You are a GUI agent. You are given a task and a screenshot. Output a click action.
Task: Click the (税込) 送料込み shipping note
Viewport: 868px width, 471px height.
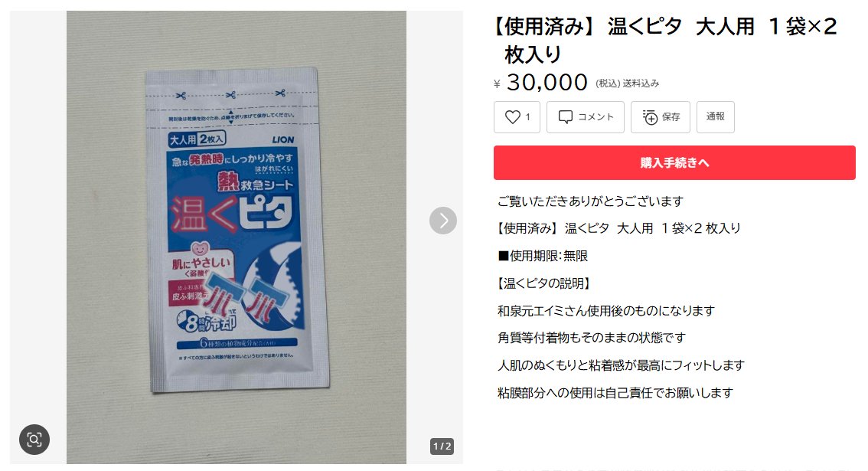tap(627, 83)
